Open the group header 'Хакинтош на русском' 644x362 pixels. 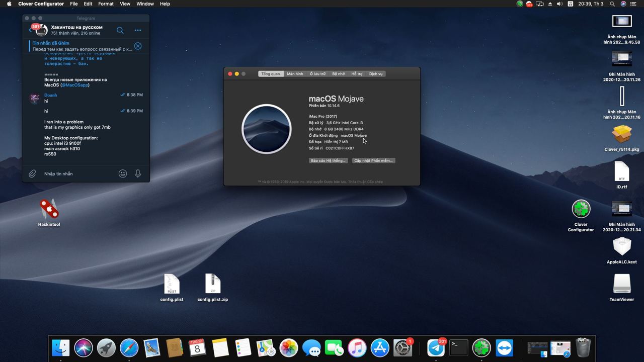76,27
